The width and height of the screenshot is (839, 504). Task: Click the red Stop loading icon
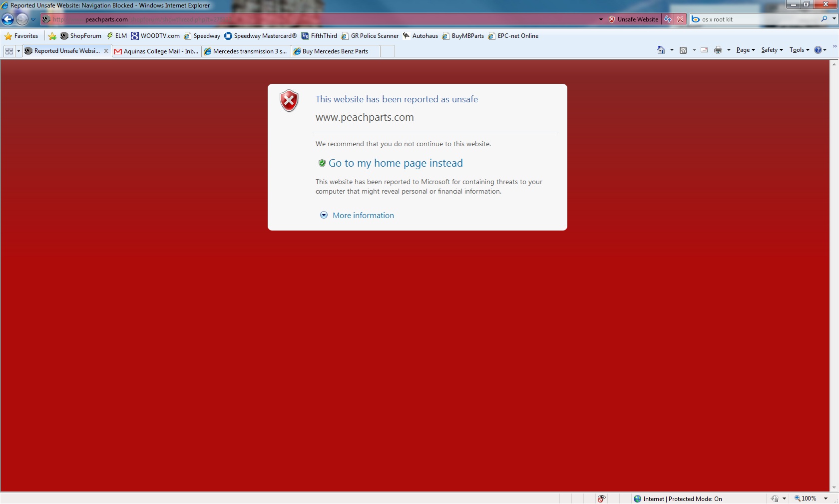point(680,19)
